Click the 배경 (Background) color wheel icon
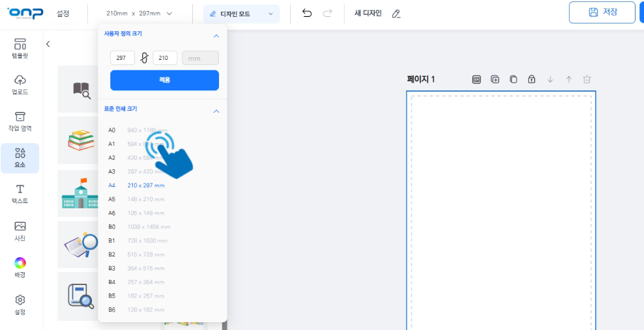 pos(20,264)
